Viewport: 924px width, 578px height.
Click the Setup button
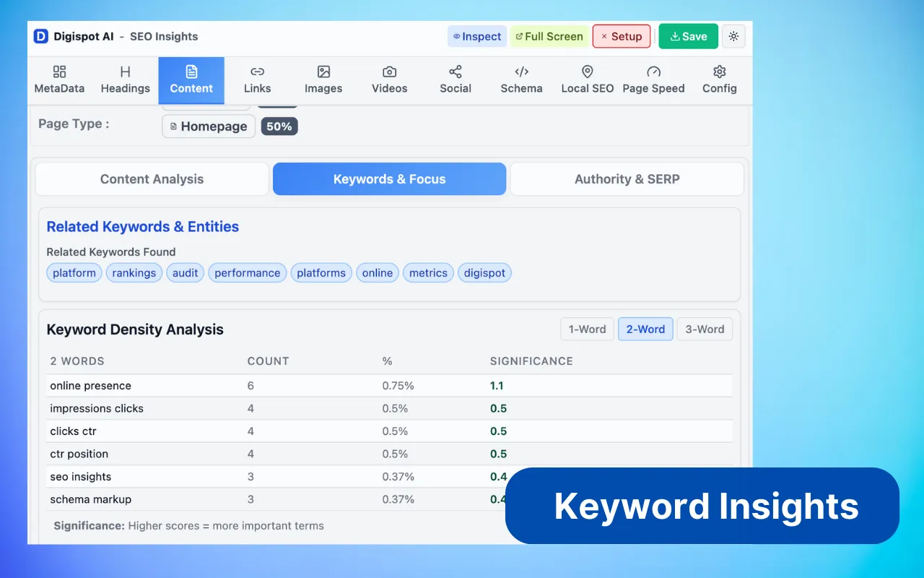coord(622,36)
